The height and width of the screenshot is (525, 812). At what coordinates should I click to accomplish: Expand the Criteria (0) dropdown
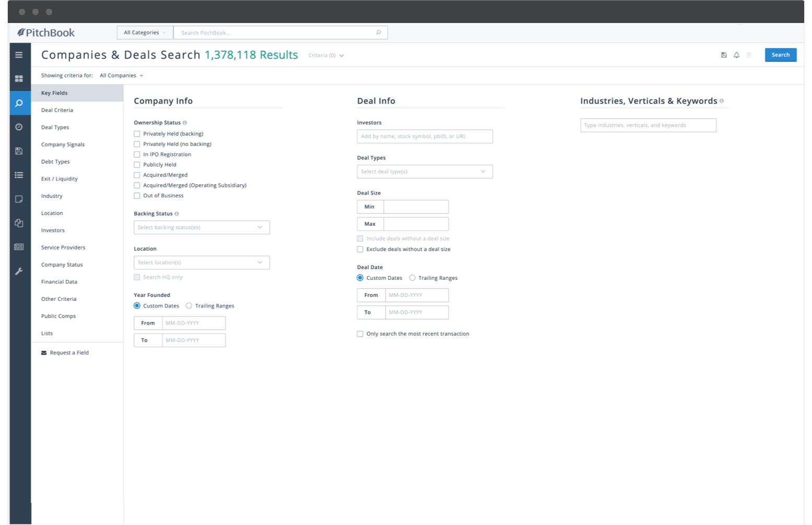326,55
